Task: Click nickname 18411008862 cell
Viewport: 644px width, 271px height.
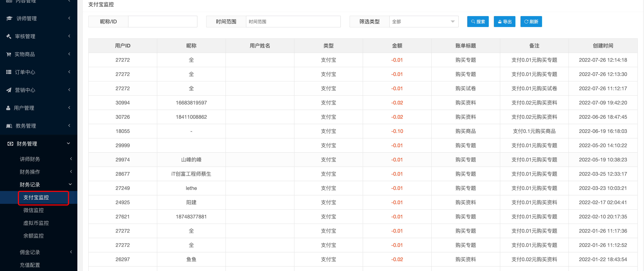Action: coord(191,117)
